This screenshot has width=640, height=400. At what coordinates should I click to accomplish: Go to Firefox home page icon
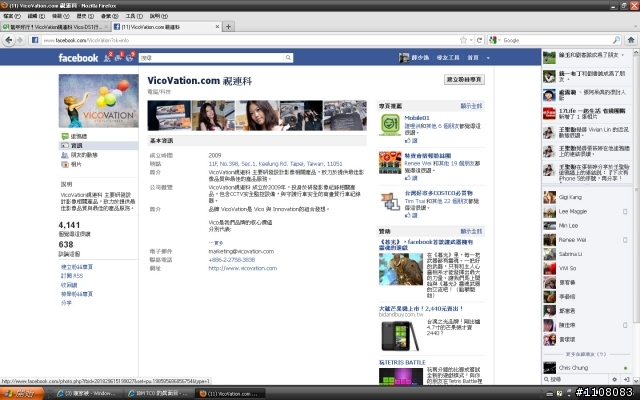click(631, 40)
